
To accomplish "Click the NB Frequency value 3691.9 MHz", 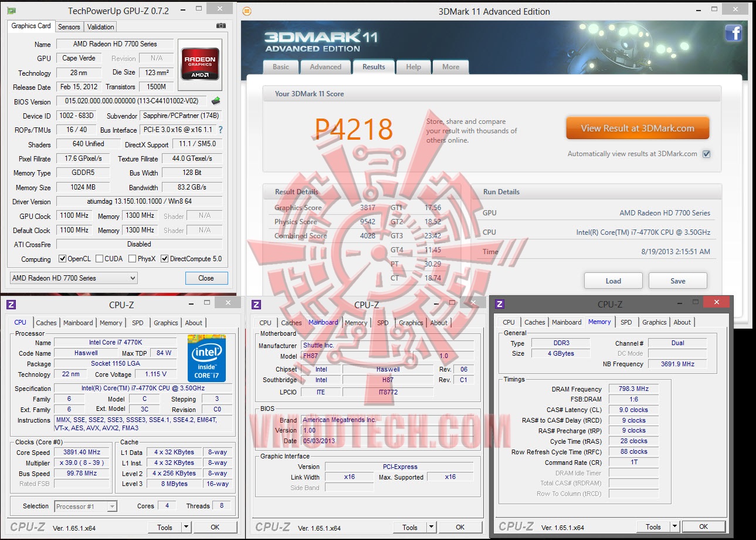I will pos(677,364).
